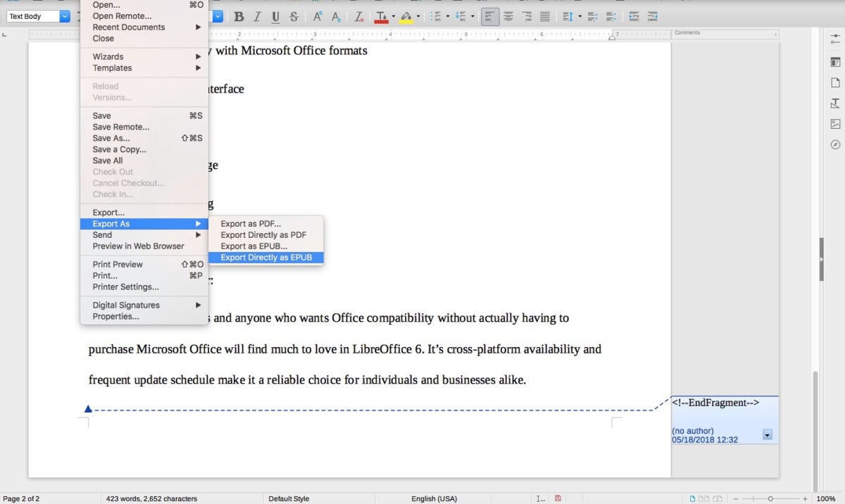Align text left
This screenshot has width=845, height=504.
tap(490, 16)
